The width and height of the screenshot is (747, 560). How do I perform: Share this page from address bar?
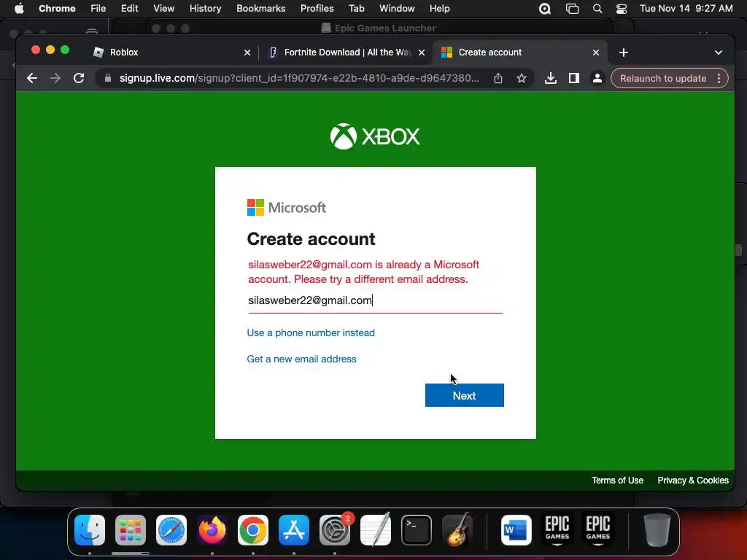click(x=498, y=78)
